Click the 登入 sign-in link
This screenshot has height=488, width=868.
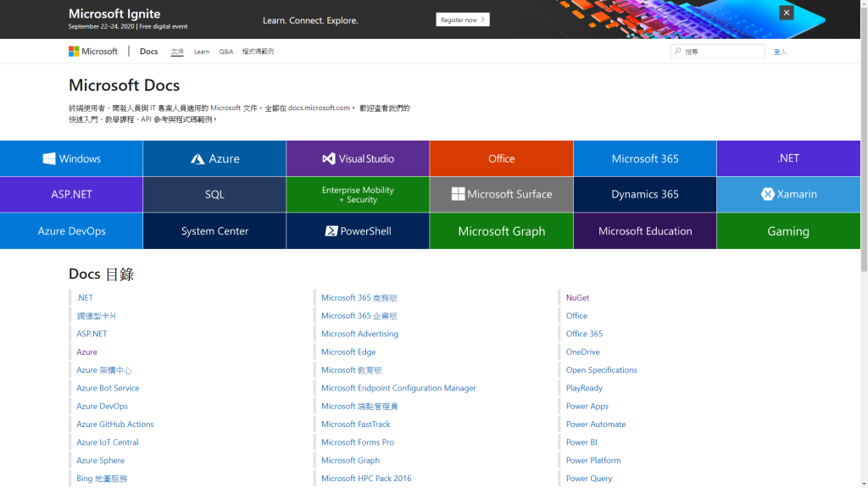(780, 52)
